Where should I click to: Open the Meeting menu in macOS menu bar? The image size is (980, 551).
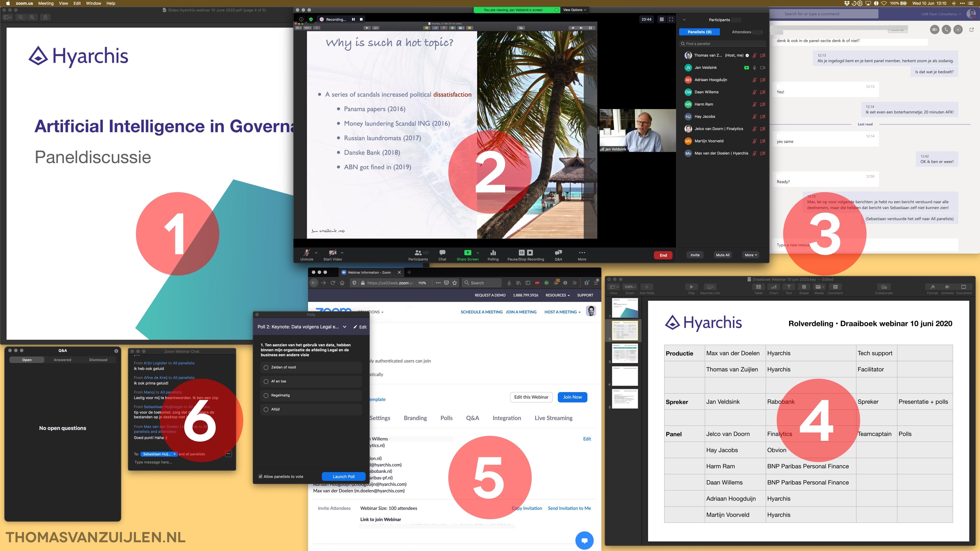[x=46, y=3]
